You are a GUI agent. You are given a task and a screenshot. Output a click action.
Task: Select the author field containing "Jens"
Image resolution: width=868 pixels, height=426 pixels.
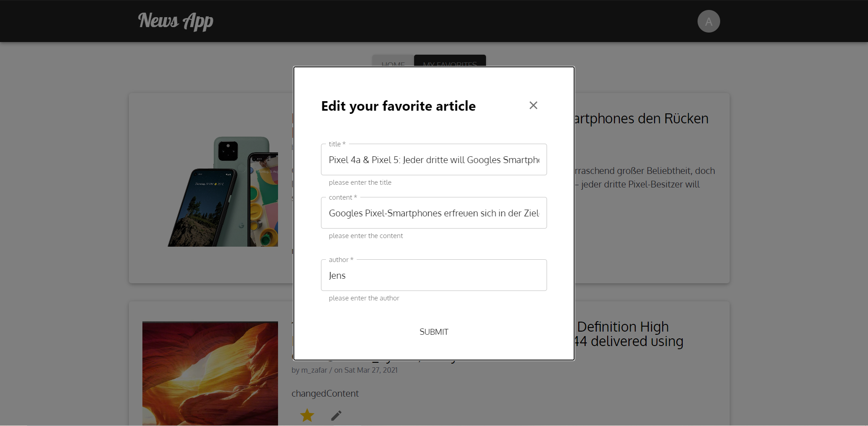click(434, 275)
